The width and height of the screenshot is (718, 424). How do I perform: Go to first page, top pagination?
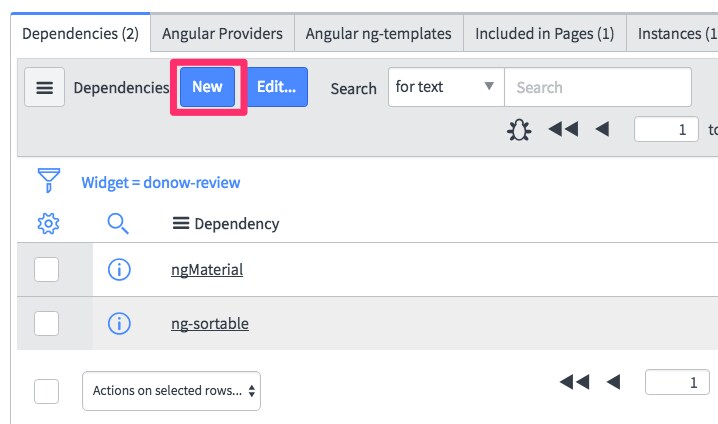pyautogui.click(x=563, y=129)
